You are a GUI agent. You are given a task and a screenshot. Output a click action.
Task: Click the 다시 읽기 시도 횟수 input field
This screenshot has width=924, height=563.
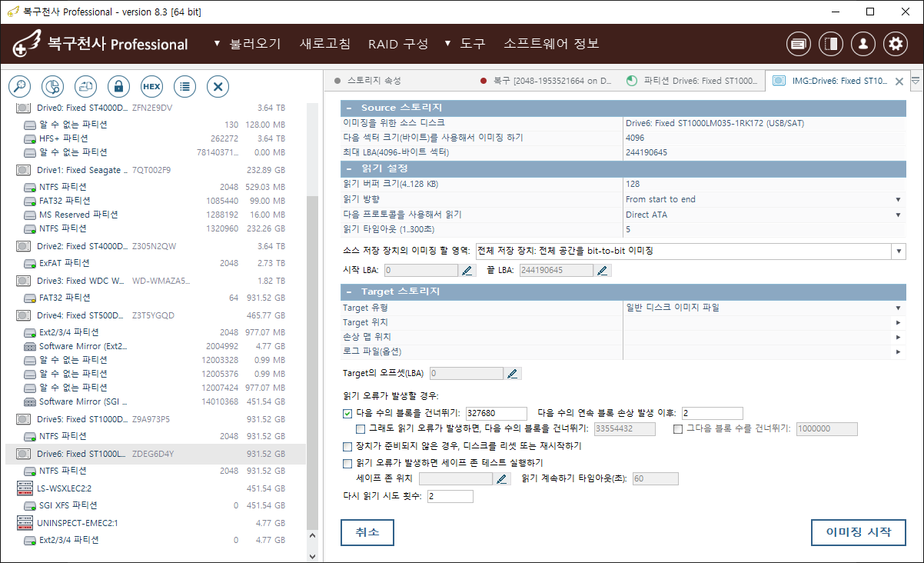coord(450,497)
